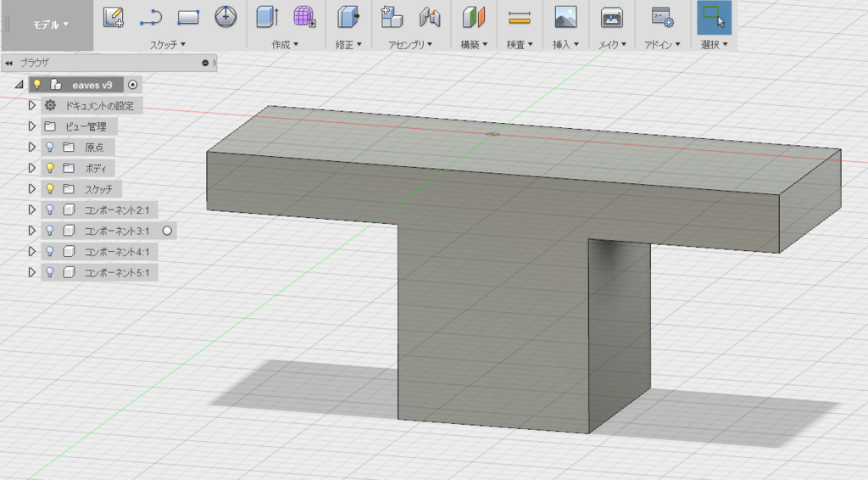868x480 pixels.
Task: Open the Create Form tool
Action: [304, 17]
